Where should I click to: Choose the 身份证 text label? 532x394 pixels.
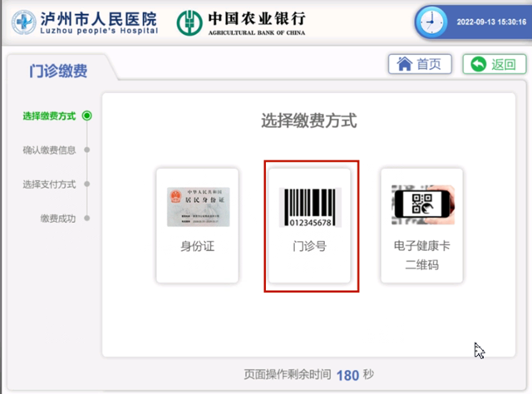pos(197,246)
